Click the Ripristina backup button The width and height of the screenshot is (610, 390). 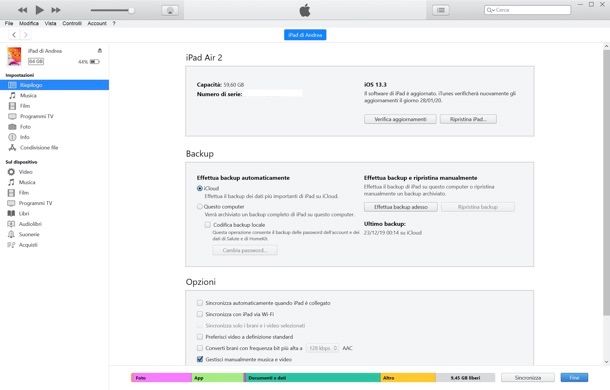point(478,207)
